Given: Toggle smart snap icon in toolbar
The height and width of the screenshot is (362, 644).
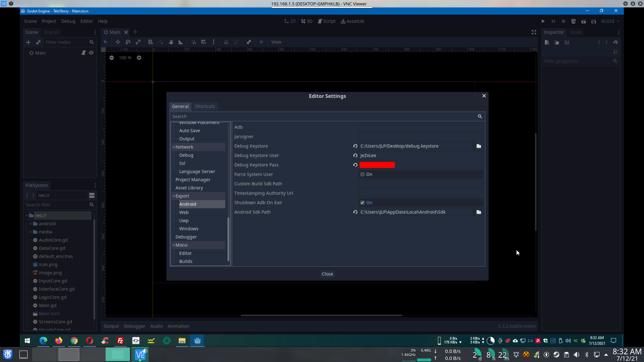Looking at the screenshot, I should click(x=194, y=42).
